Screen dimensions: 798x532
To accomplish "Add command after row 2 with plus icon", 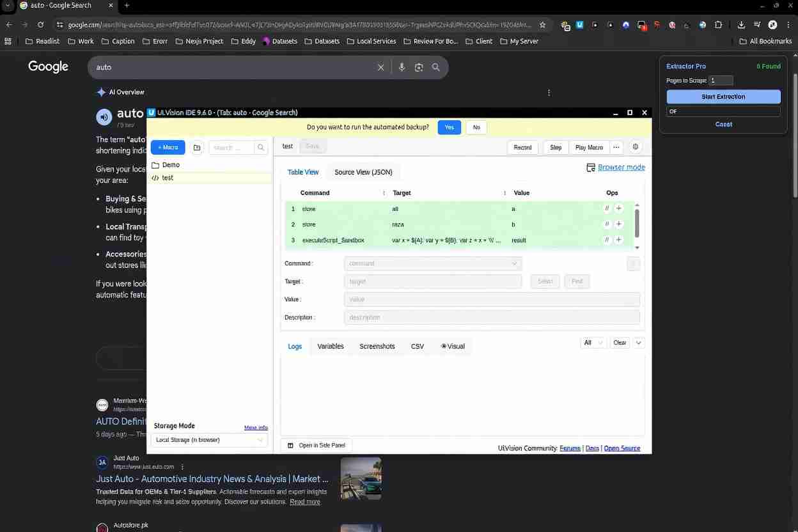I will click(618, 224).
